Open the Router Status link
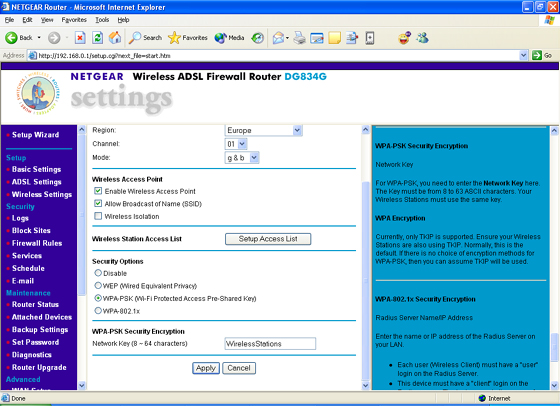This screenshot has width=560, height=406. pos(35,304)
